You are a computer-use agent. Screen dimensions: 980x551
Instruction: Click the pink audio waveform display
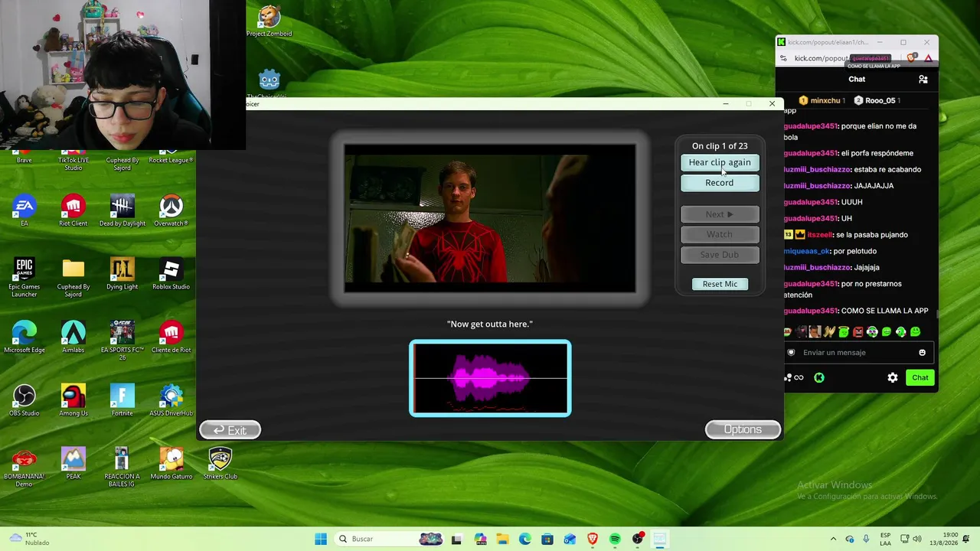click(x=490, y=378)
